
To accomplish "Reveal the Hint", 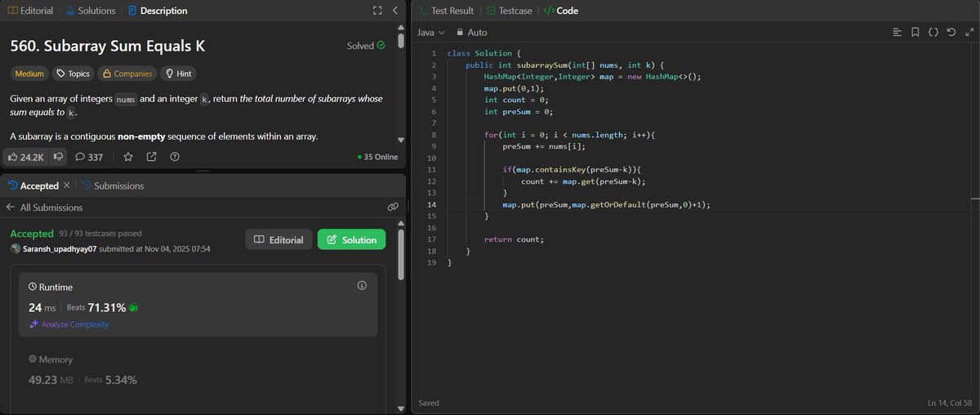I will 178,74.
